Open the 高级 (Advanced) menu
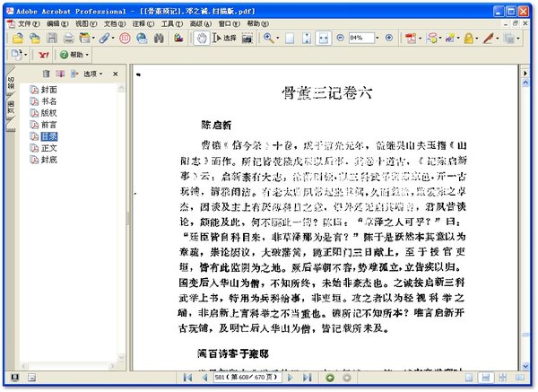538x392 pixels. (201, 23)
